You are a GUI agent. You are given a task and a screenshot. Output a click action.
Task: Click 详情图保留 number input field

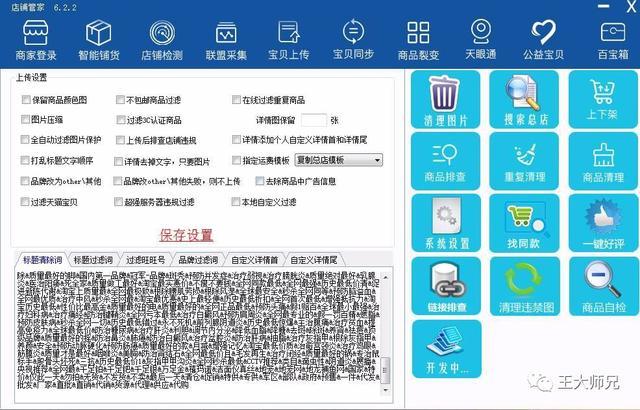pyautogui.click(x=314, y=120)
